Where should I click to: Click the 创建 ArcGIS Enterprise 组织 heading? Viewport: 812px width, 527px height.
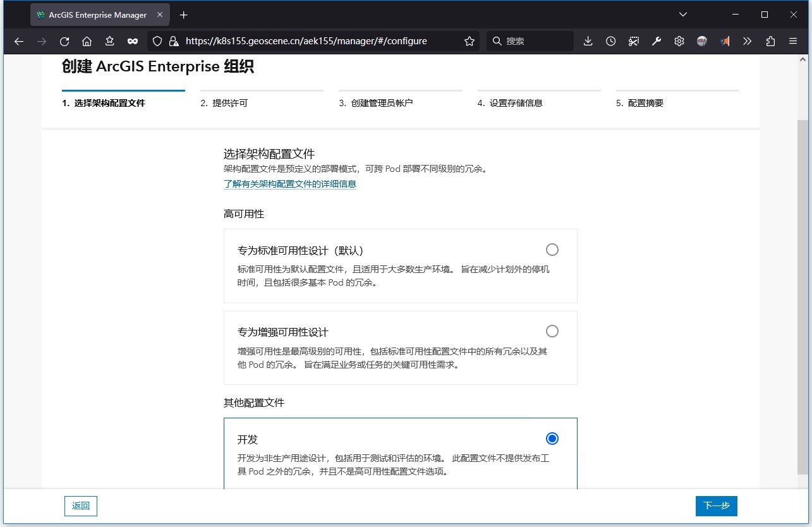pos(158,66)
